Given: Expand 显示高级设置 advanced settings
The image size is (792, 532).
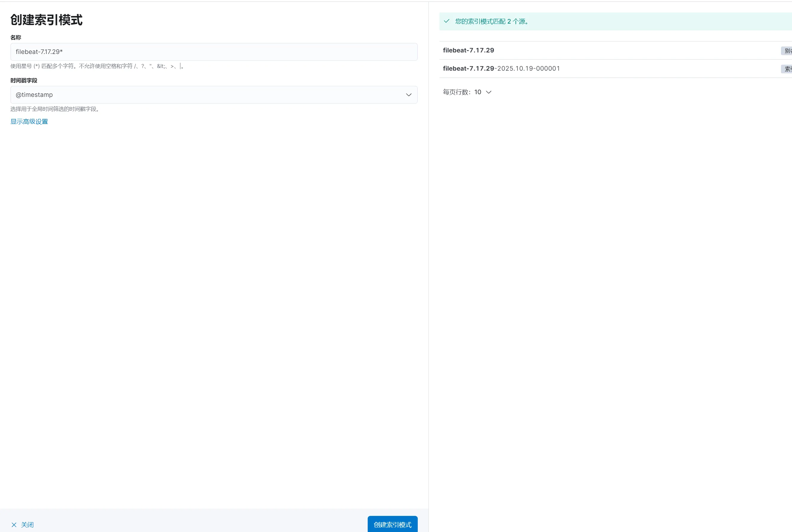Looking at the screenshot, I should [29, 122].
